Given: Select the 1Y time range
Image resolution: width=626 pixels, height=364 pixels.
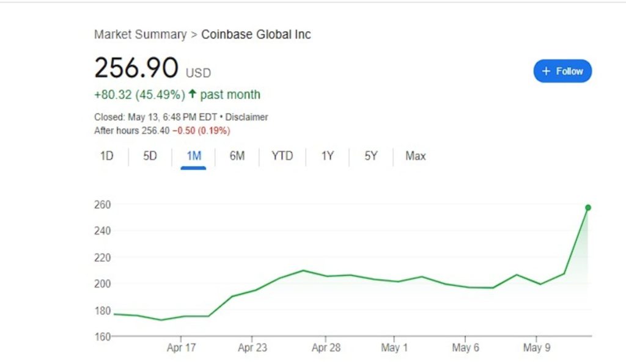Looking at the screenshot, I should coord(327,156).
